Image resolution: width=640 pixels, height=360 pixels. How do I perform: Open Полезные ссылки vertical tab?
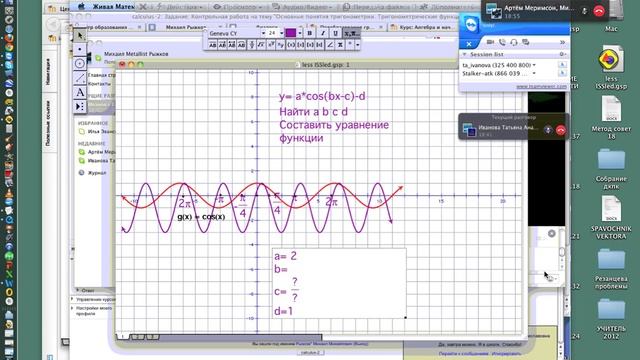coord(48,123)
